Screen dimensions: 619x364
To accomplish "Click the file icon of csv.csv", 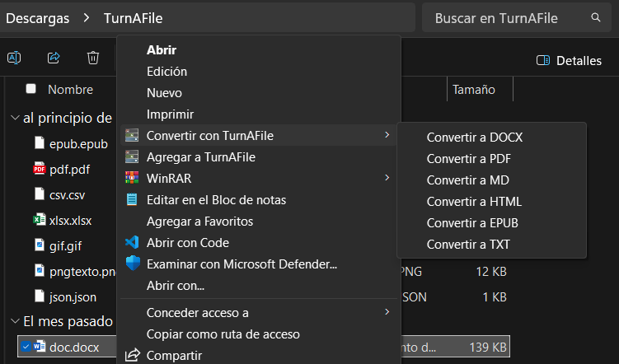I will click(39, 194).
